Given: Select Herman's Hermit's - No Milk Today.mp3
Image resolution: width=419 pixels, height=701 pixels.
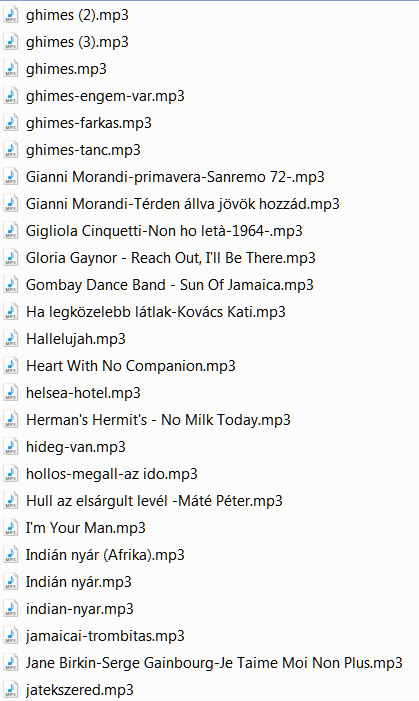Looking at the screenshot, I should click(158, 420).
